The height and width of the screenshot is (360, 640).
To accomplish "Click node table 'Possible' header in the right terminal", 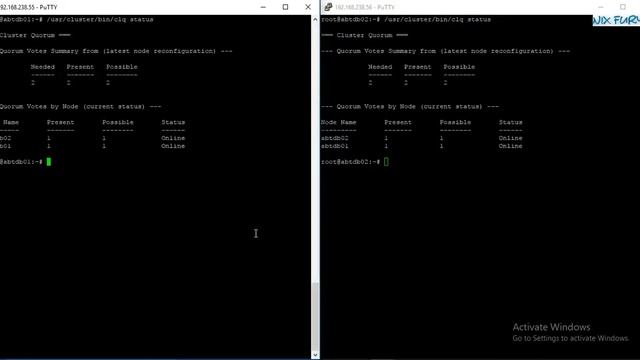I will [455, 122].
